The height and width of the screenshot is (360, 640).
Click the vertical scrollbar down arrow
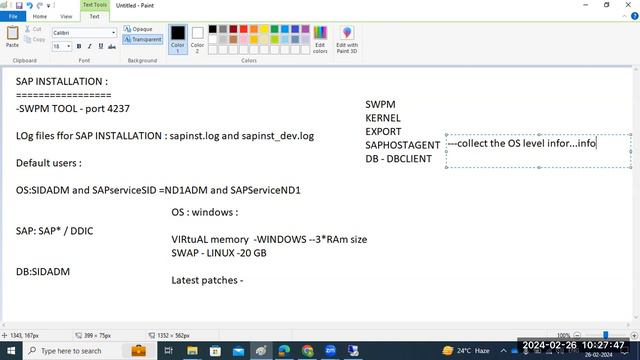tap(636, 318)
